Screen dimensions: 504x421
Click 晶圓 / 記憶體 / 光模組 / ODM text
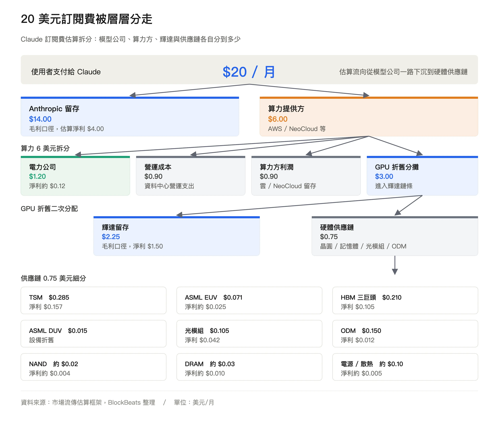click(x=363, y=246)
